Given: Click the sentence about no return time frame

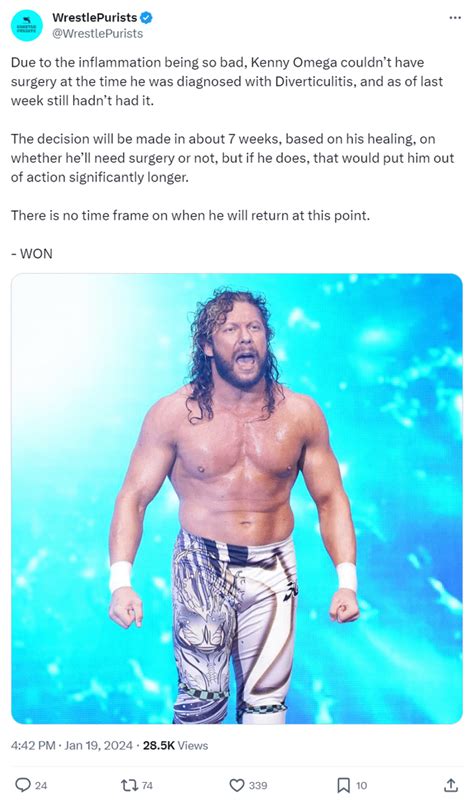Looking at the screenshot, I should (x=190, y=215).
